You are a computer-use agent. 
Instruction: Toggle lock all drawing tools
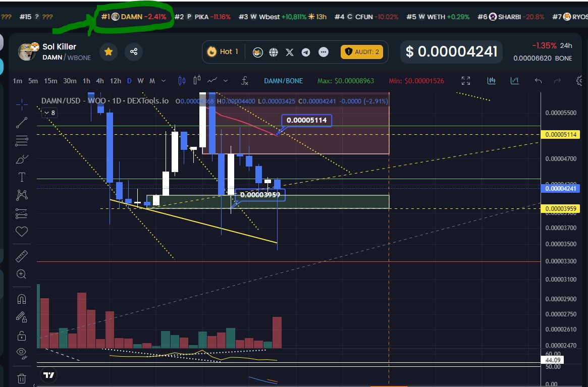[22, 336]
